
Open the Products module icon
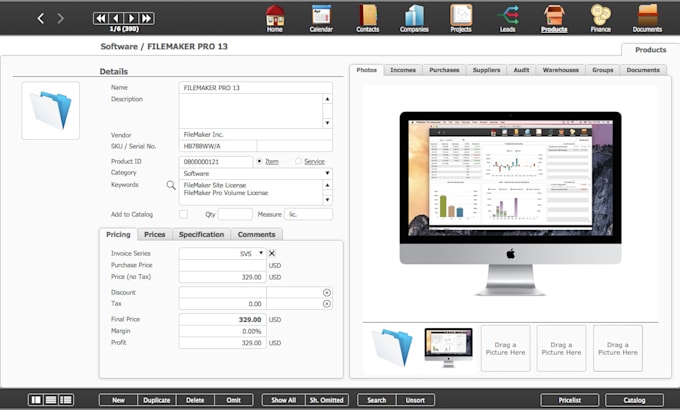pos(554,18)
